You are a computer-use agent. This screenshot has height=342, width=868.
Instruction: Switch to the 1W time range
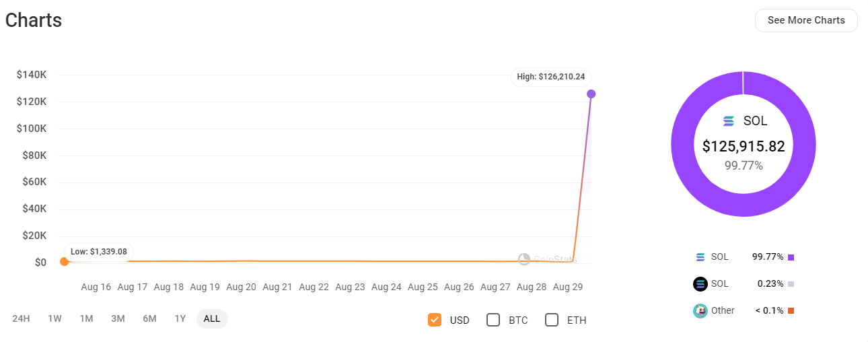pyautogui.click(x=55, y=319)
